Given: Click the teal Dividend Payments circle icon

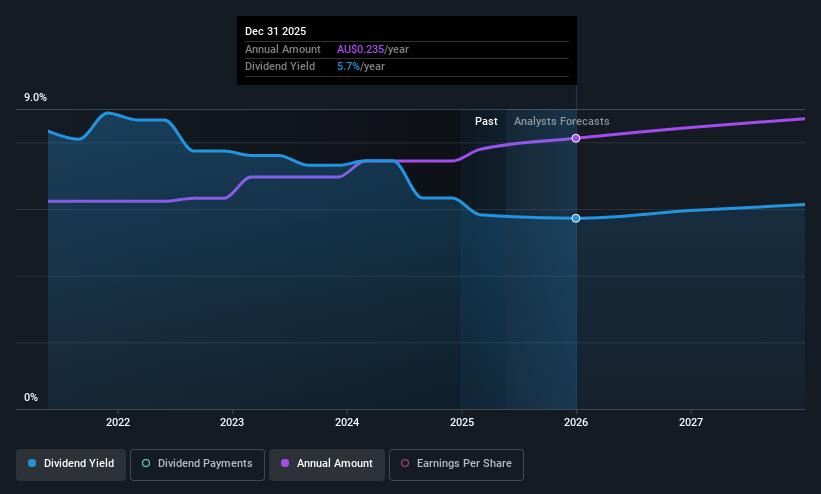Looking at the screenshot, I should (x=146, y=463).
